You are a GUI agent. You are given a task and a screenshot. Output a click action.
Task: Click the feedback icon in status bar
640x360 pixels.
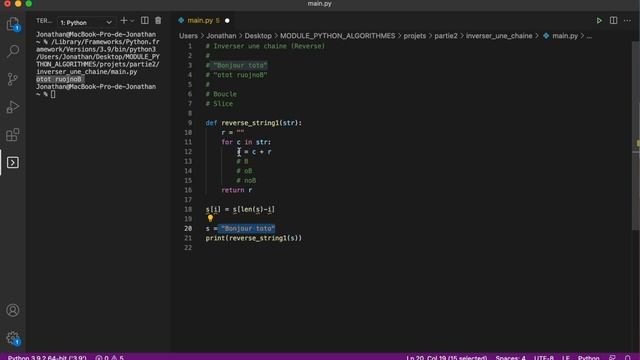pyautogui.click(x=612, y=357)
